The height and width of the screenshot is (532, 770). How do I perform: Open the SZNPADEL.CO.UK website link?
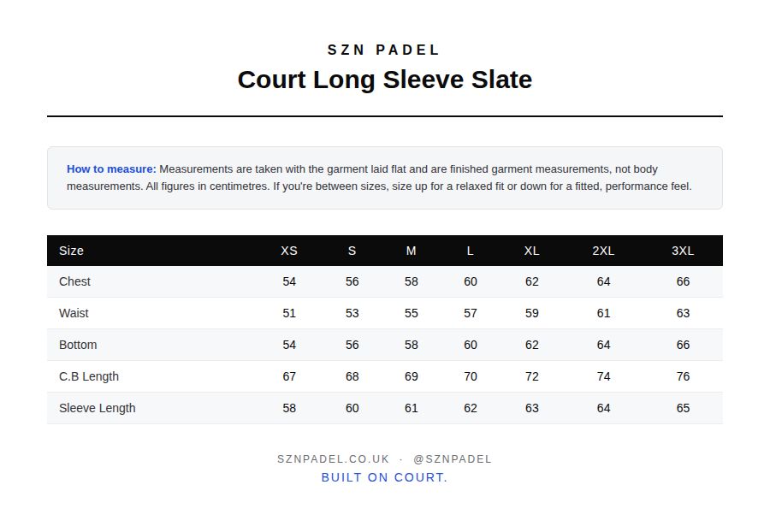333,459
